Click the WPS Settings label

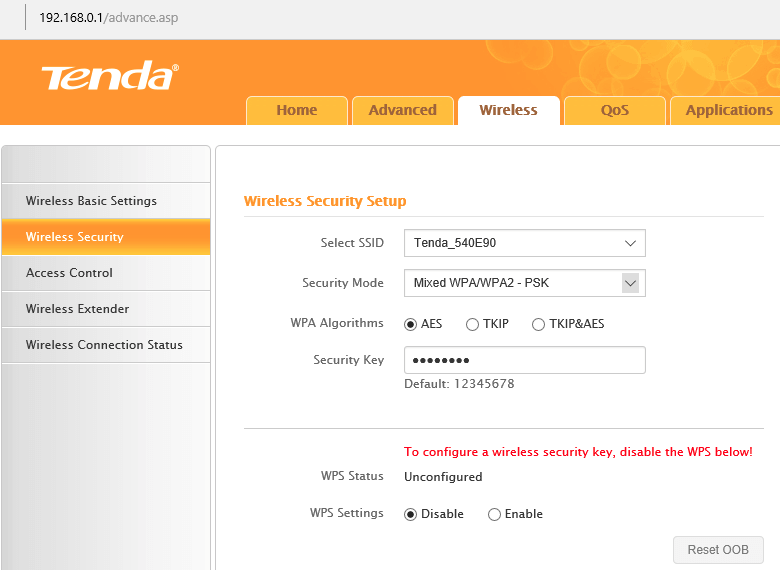point(347,513)
